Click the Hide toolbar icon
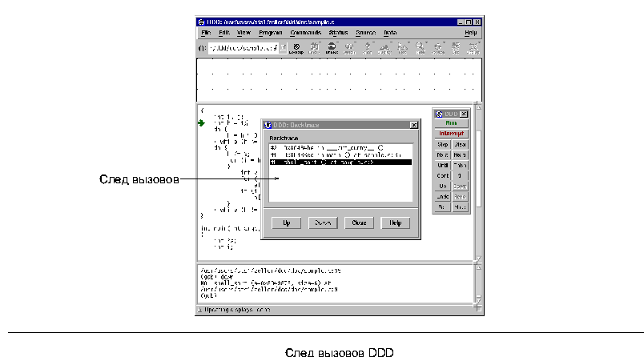Viewport: 644px width, 357px height. 421,48
